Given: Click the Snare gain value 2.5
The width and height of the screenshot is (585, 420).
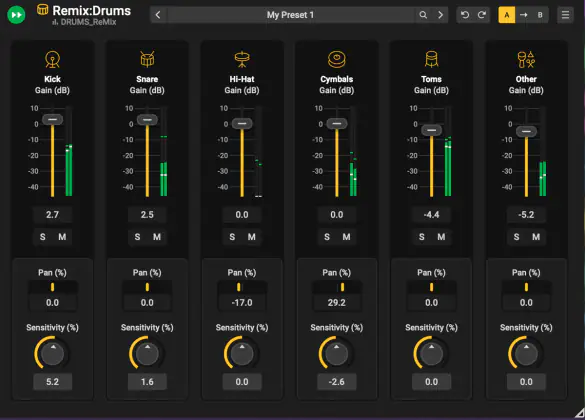Looking at the screenshot, I should 147,214.
